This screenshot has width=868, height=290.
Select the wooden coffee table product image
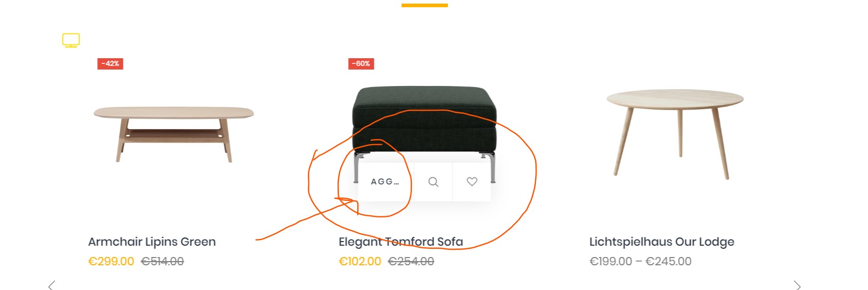[x=174, y=134]
